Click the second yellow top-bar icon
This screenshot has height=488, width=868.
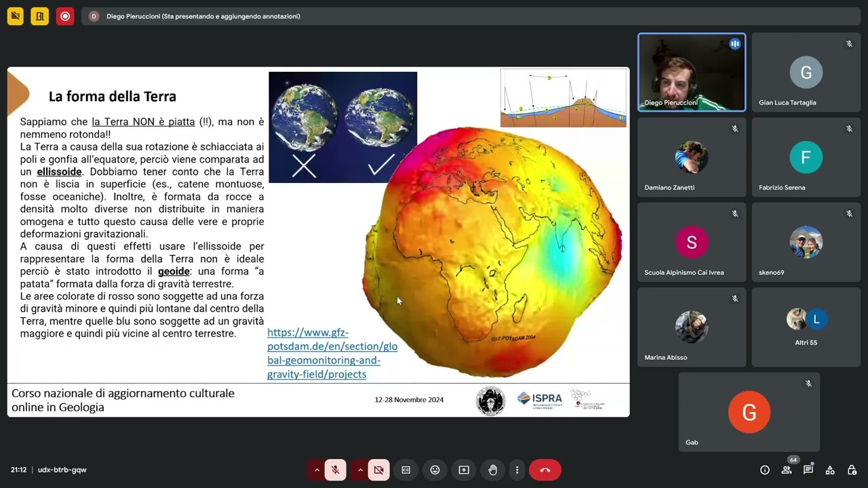[x=39, y=16]
